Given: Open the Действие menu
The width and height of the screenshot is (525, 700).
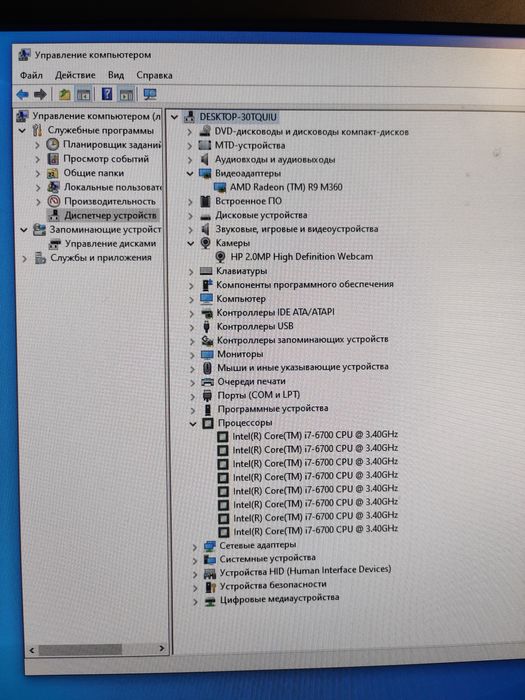Looking at the screenshot, I should point(75,75).
